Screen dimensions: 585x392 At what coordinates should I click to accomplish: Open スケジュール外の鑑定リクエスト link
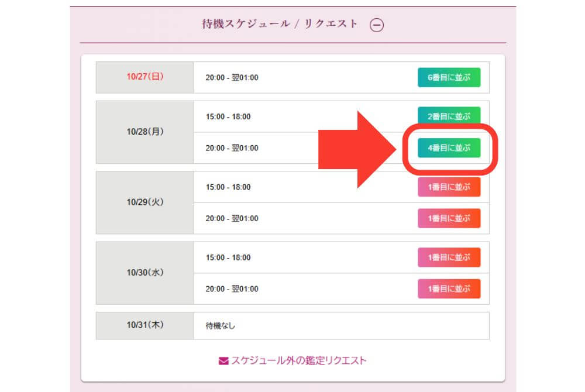[x=298, y=360]
